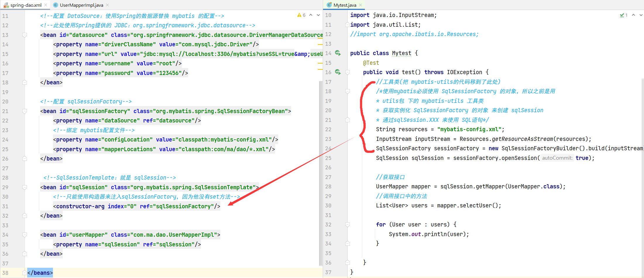
Task: Click the SqlSessionFactoryBuilder().build line
Action: click(x=509, y=149)
